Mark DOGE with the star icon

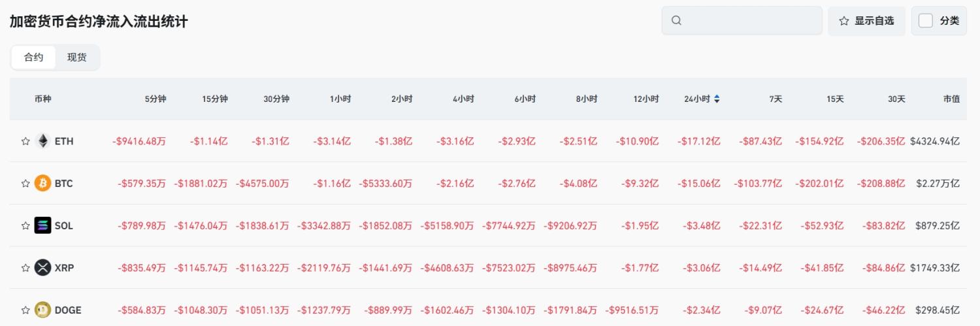[25, 310]
